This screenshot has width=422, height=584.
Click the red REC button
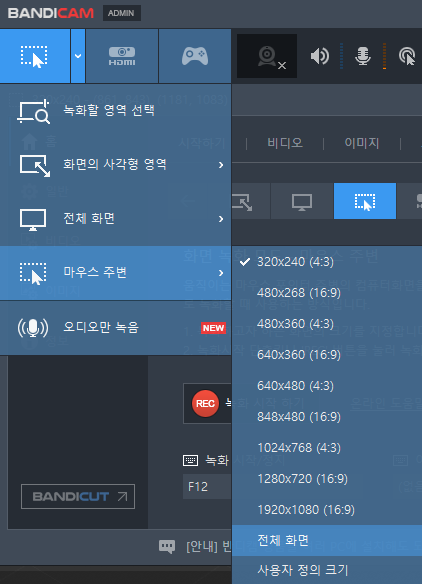(205, 403)
